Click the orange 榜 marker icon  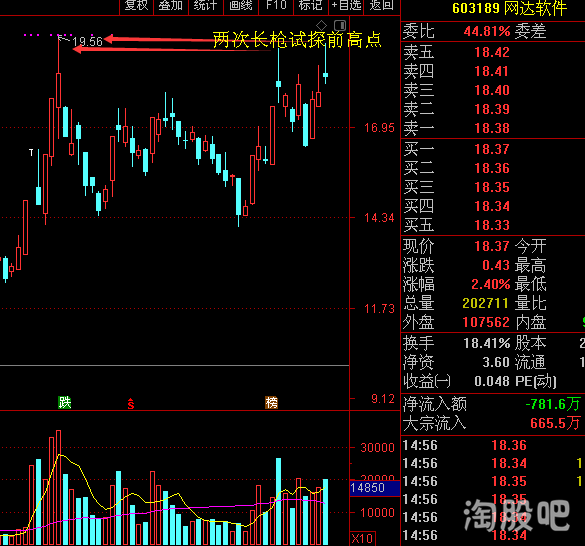(x=271, y=403)
